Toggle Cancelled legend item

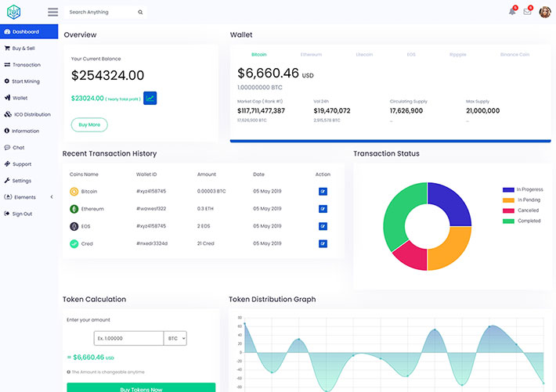[523, 210]
